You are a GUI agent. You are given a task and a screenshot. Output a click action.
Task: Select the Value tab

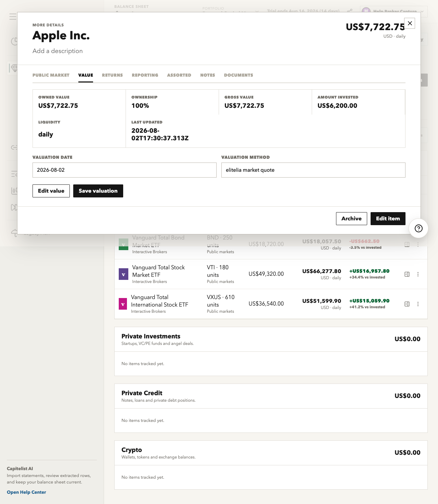86,75
